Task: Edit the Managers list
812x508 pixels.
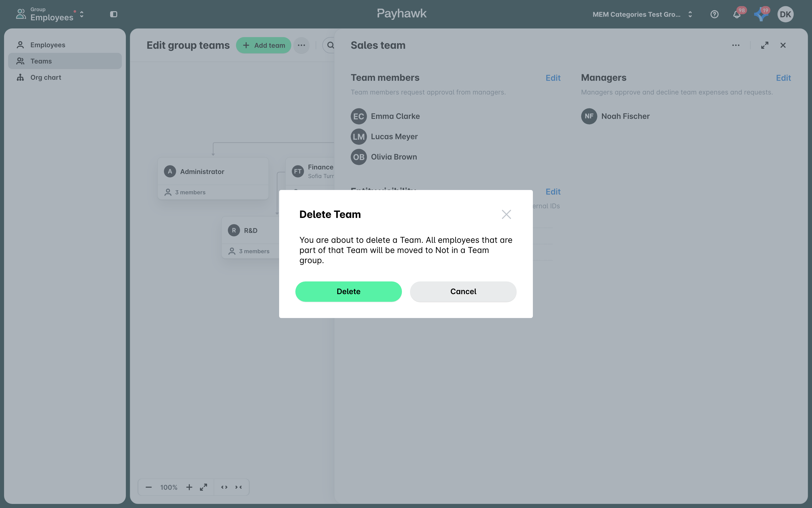Action: pos(783,78)
